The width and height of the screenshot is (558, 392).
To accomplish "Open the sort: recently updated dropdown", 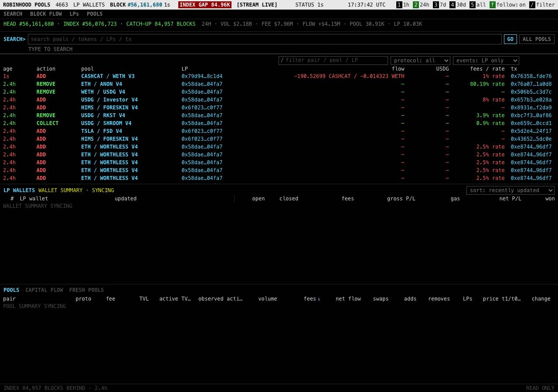I will coord(510,190).
